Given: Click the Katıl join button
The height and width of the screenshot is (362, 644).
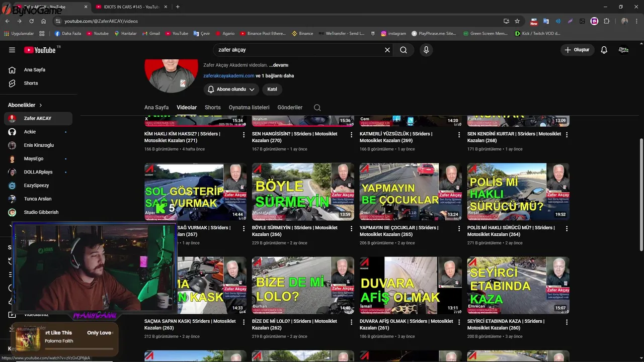Looking at the screenshot, I should click(272, 89).
